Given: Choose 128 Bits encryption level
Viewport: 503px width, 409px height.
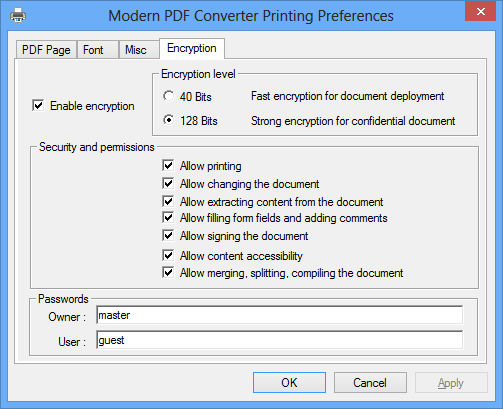Looking at the screenshot, I should (x=169, y=120).
